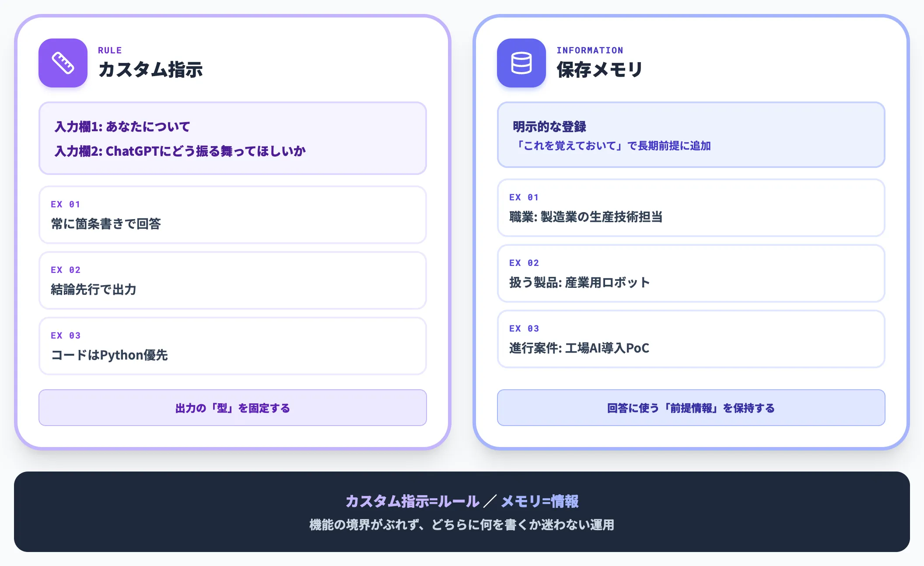Click the RULE label
The height and width of the screenshot is (566, 924).
(x=110, y=50)
